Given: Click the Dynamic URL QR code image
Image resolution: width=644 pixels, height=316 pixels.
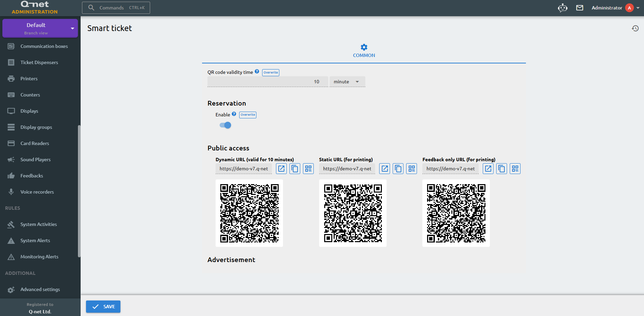Looking at the screenshot, I should (x=249, y=213).
